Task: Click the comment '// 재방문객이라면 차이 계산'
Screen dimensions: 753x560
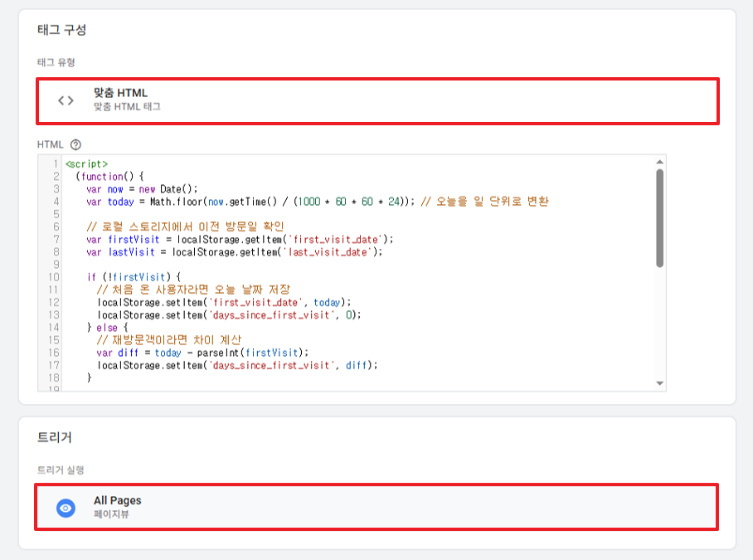Action: 168,340
